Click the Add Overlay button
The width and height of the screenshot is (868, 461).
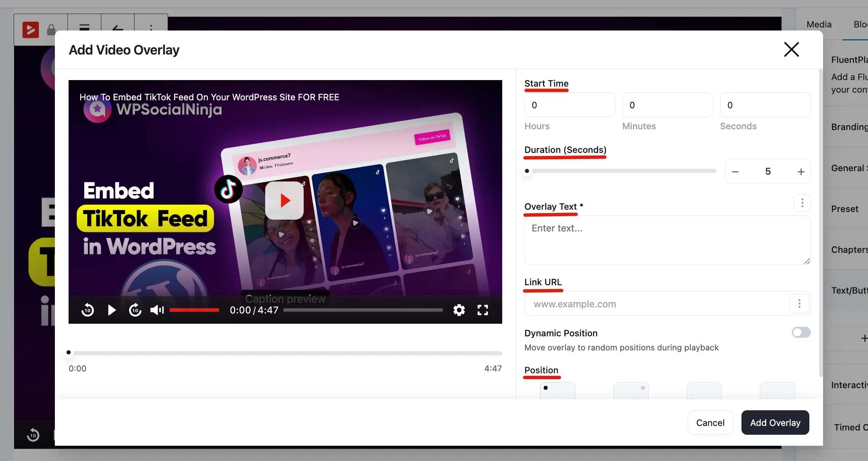tap(775, 422)
